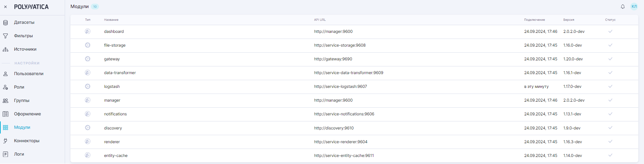Click the Polymatica logo
The width and height of the screenshot is (644, 164).
pos(31,7)
